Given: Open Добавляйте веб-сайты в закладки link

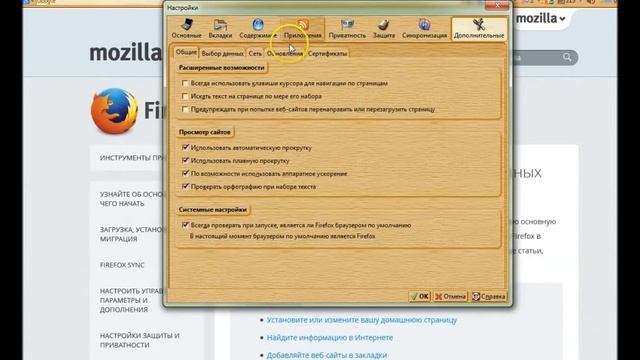Looking at the screenshot, I should click(327, 355).
